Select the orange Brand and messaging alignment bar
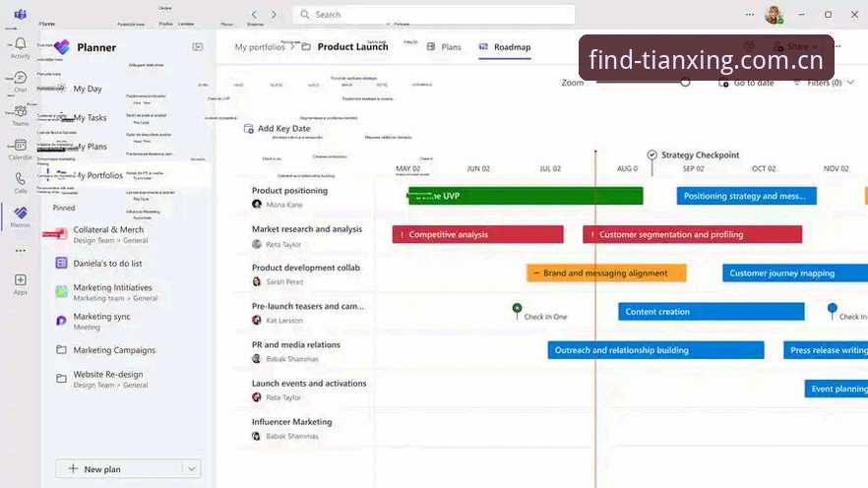Viewport: 868px width, 488px height. tap(606, 273)
